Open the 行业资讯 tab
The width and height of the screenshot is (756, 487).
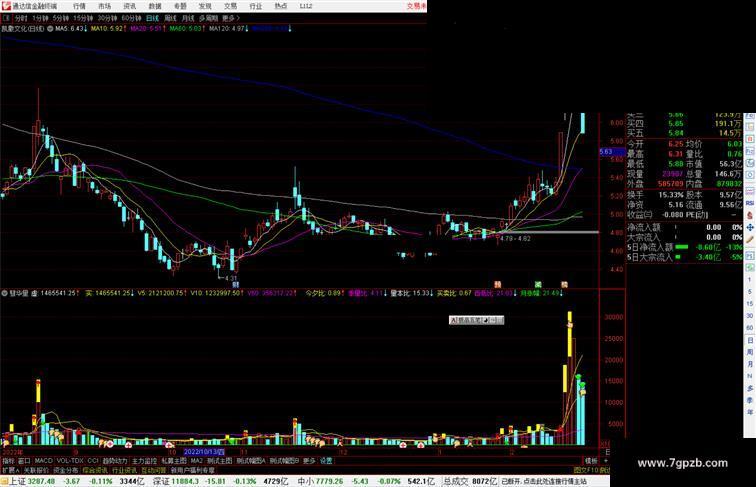click(x=124, y=470)
